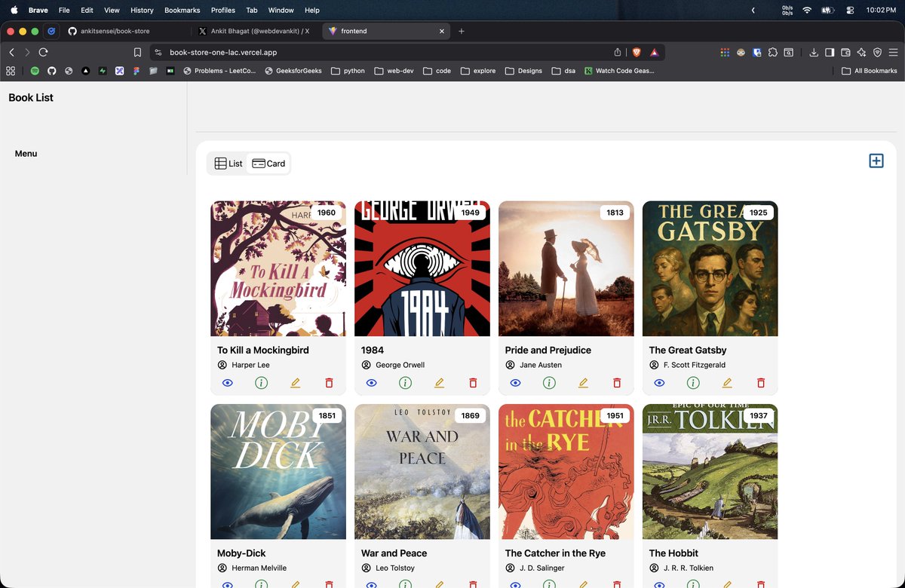
Task: View The Great Gatsby eye icon
Action: click(x=659, y=383)
